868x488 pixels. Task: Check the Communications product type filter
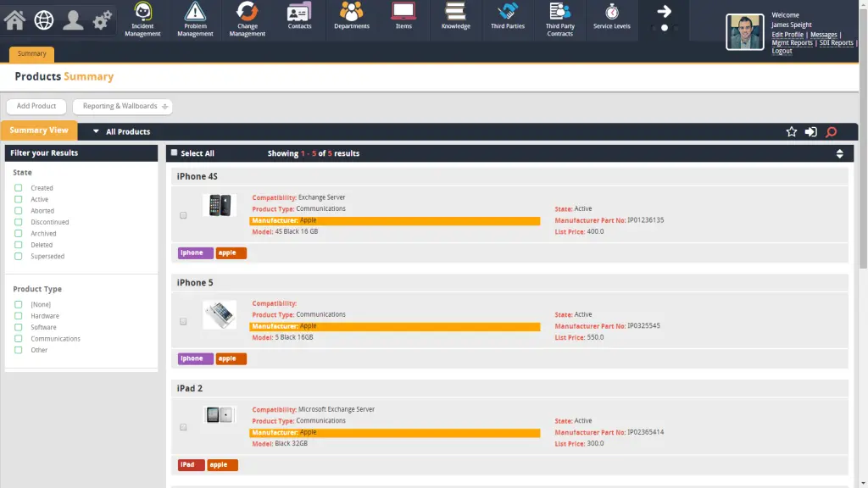coord(19,339)
